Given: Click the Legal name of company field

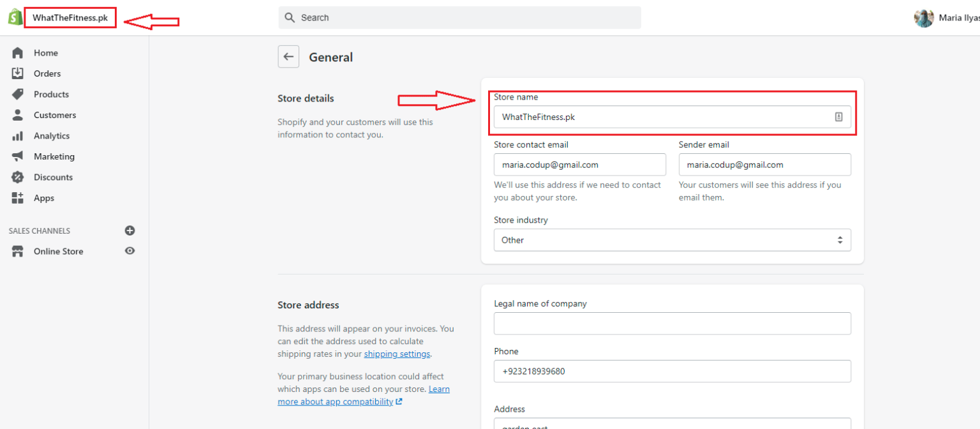Looking at the screenshot, I should coord(672,324).
